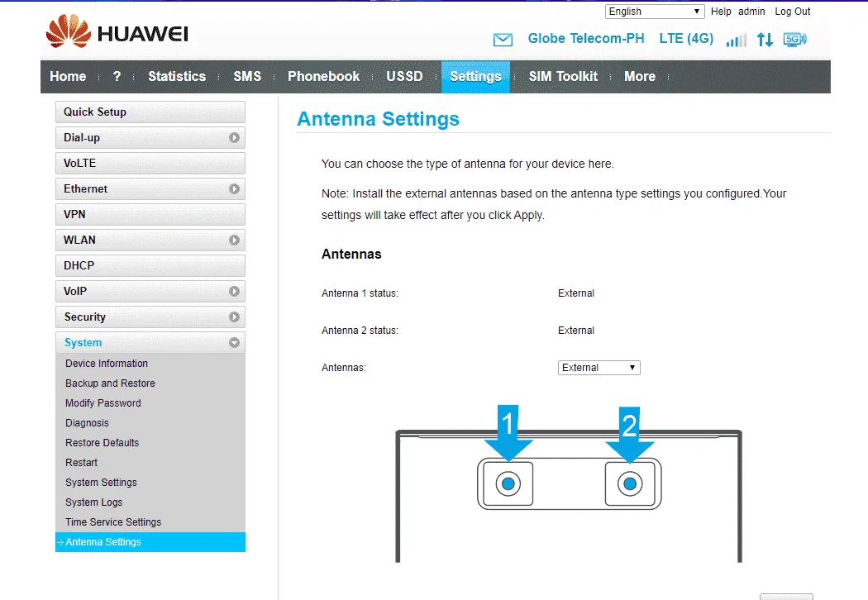Open Quick Setup in sidebar
The width and height of the screenshot is (868, 600).
(x=150, y=112)
